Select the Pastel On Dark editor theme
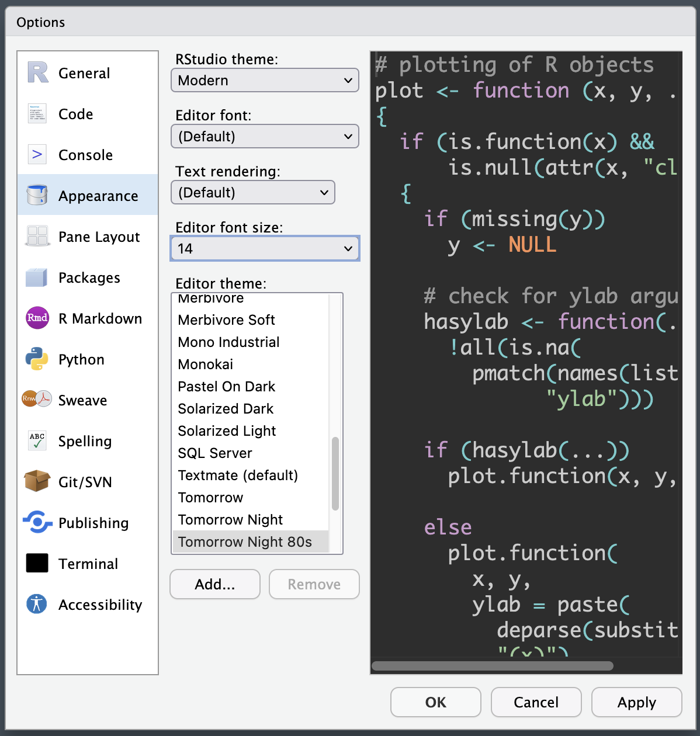Image resolution: width=700 pixels, height=736 pixels. coord(251,386)
